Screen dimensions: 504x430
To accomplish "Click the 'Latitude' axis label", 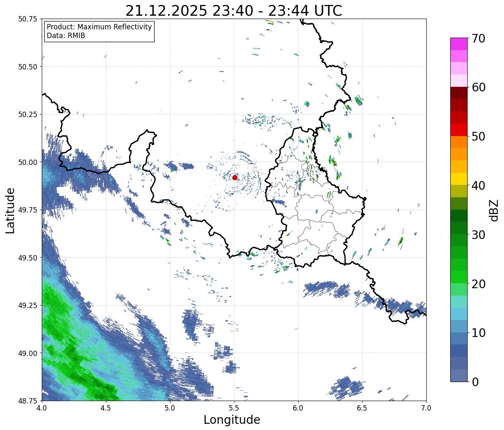I will (x=10, y=210).
